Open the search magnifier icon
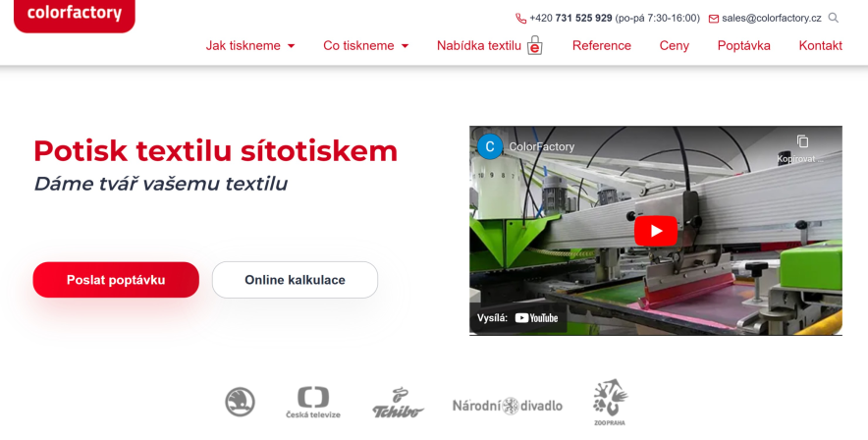 (833, 18)
